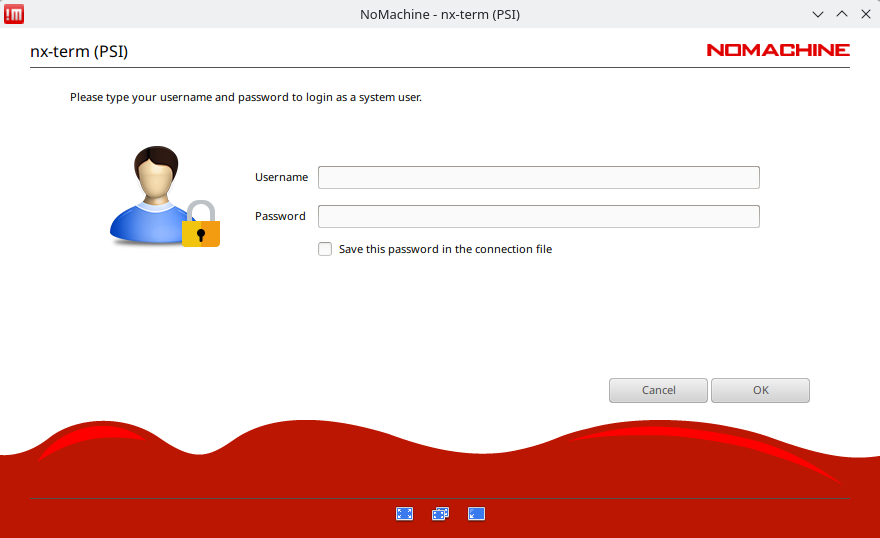Click the 'Username' label
880x538 pixels.
coord(281,177)
